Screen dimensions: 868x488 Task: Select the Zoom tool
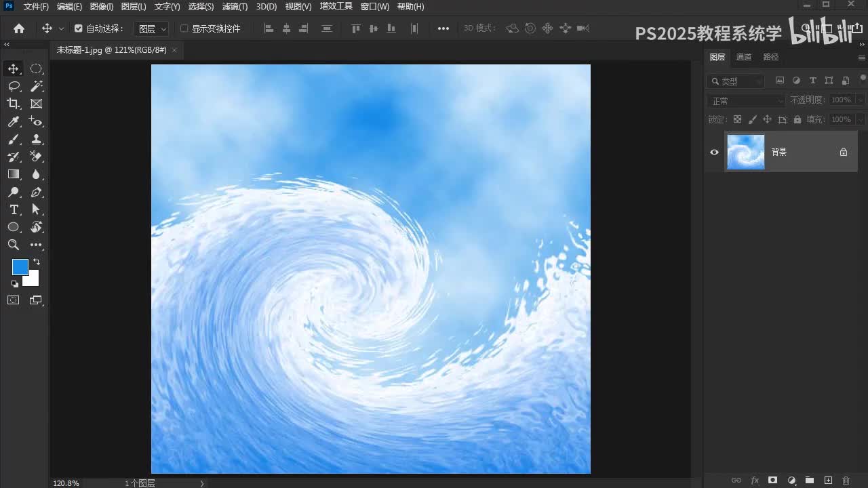pos(14,245)
